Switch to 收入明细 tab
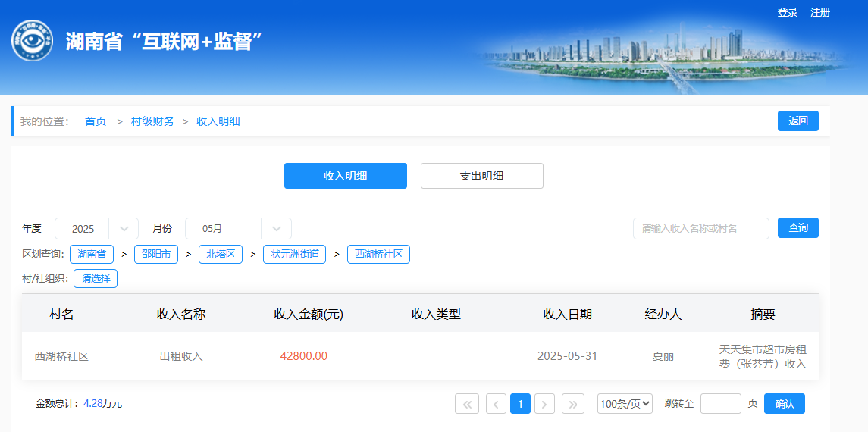The height and width of the screenshot is (432, 868). (x=346, y=176)
